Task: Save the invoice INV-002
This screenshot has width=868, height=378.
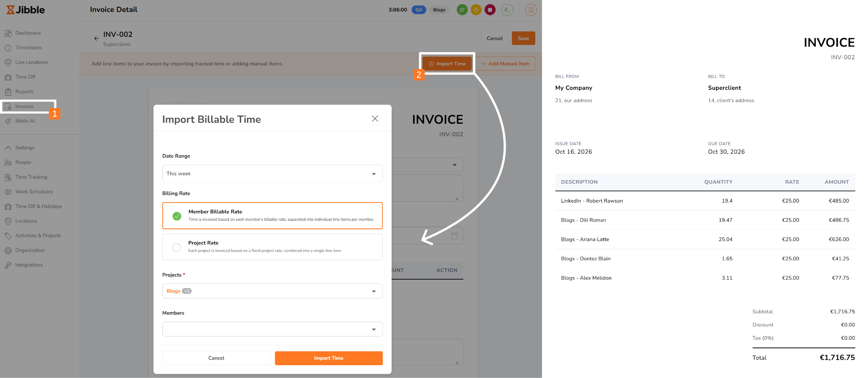Action: click(x=523, y=38)
